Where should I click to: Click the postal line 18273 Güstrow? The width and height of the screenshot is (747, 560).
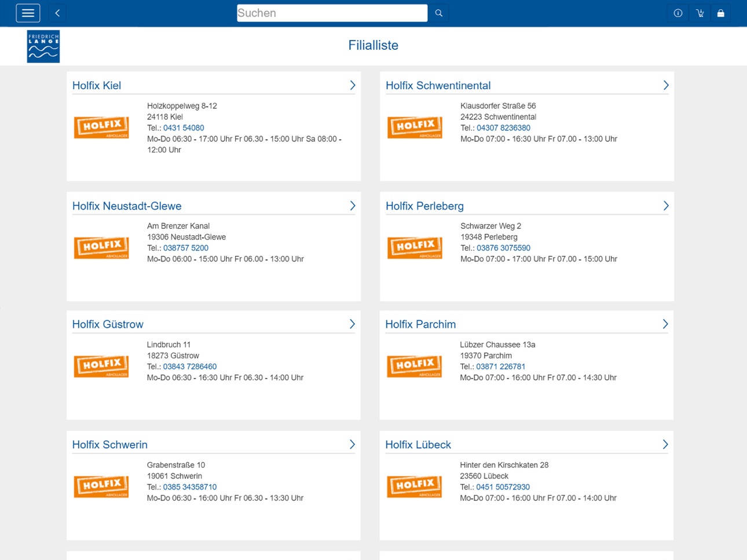pos(173,356)
